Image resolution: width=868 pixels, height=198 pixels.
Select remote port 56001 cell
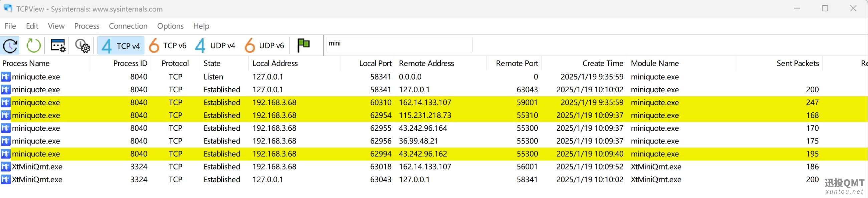point(527,167)
